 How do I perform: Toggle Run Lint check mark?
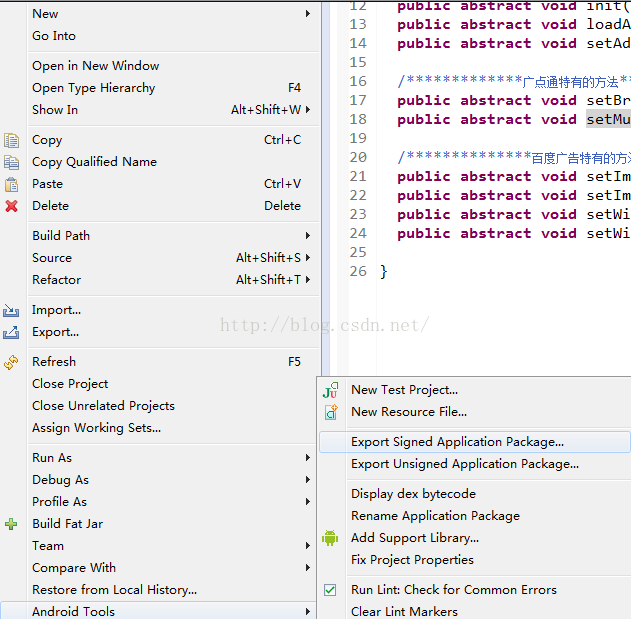pyautogui.click(x=330, y=590)
